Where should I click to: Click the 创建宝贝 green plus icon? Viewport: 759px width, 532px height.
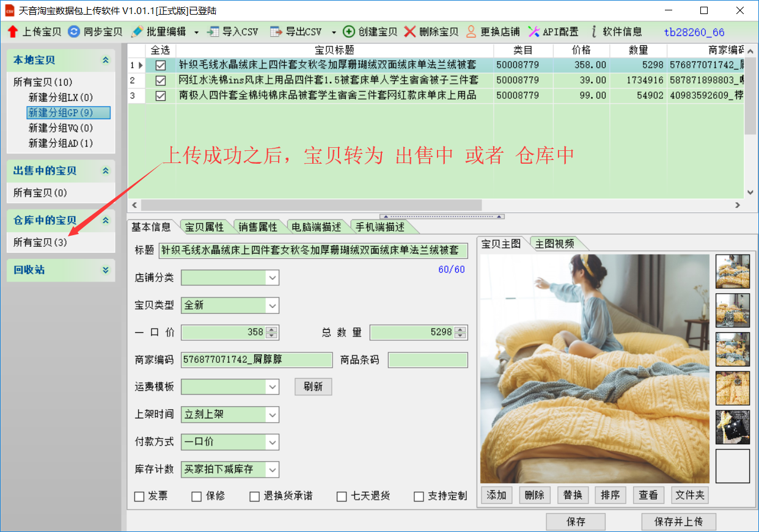pyautogui.click(x=349, y=32)
